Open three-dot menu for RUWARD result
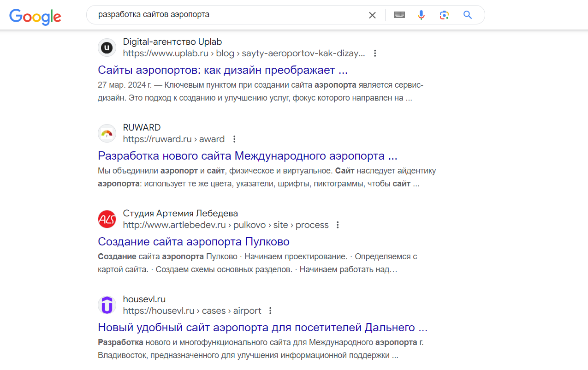This screenshot has height=370, width=588. pyautogui.click(x=234, y=139)
